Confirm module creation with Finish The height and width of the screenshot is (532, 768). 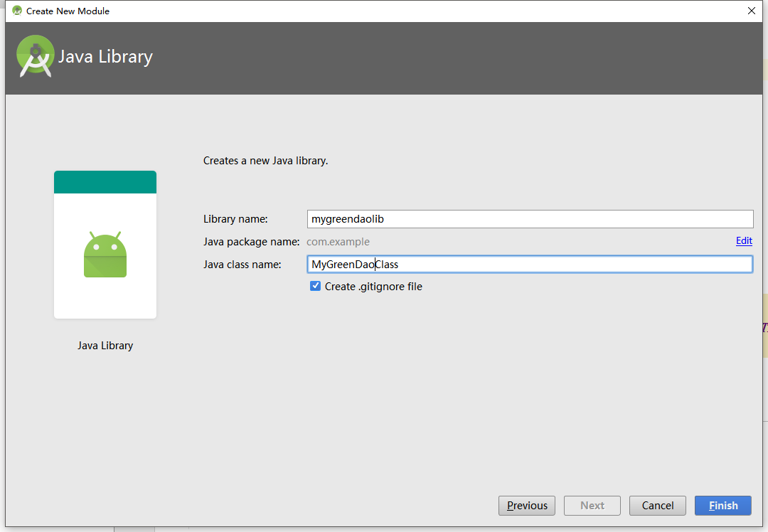point(722,506)
